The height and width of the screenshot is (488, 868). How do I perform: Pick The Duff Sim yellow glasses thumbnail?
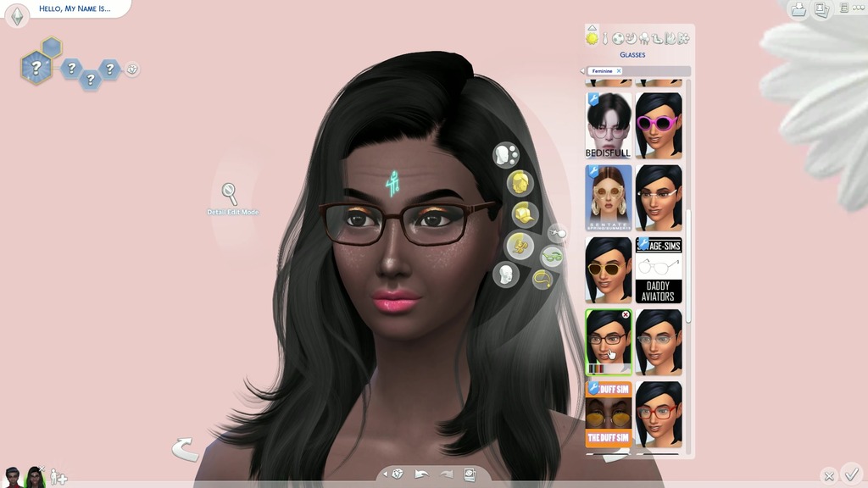(609, 413)
